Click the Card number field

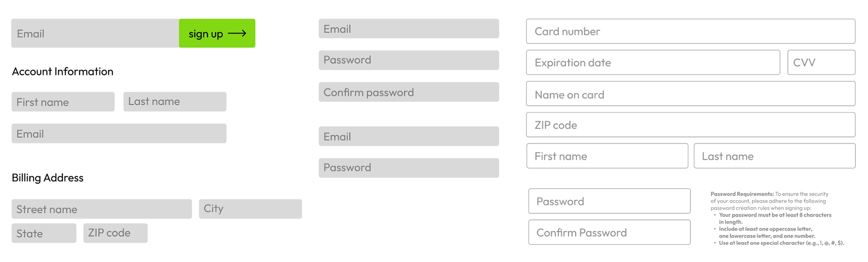pyautogui.click(x=691, y=31)
